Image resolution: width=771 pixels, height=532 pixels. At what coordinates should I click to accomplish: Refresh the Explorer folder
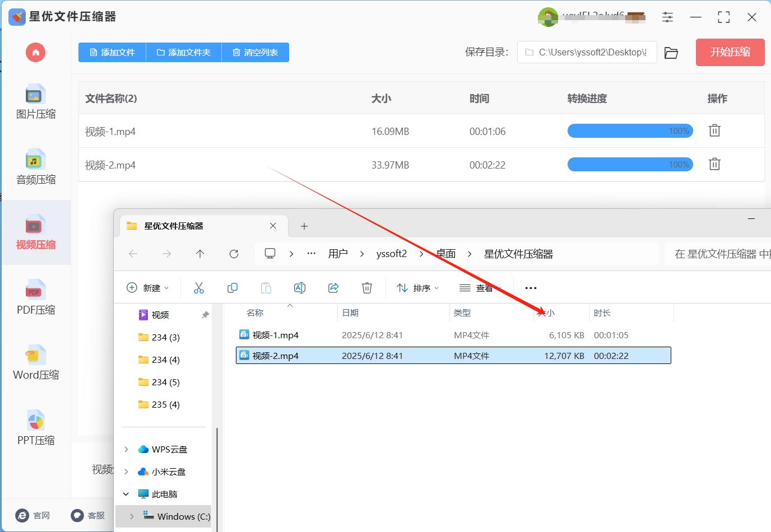234,254
